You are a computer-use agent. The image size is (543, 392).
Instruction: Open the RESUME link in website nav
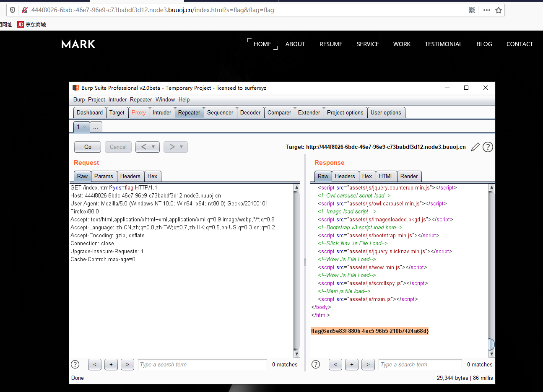pyautogui.click(x=331, y=44)
